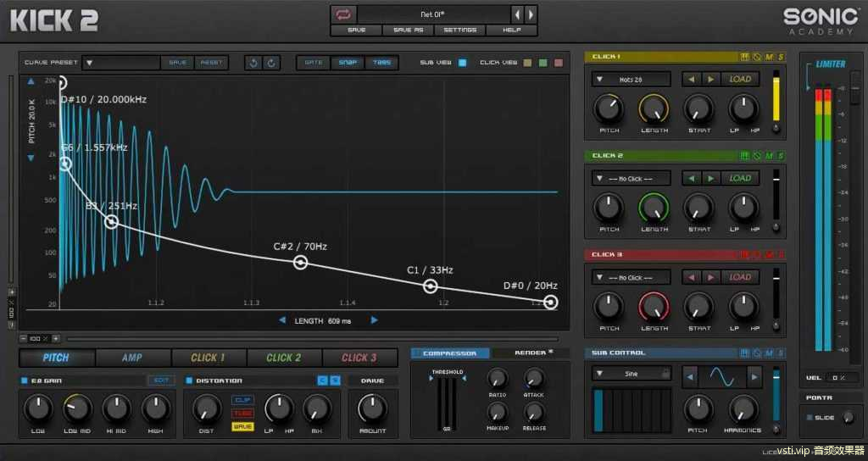Toggle the Sub View blue checkbox
The height and width of the screenshot is (461, 868).
click(x=462, y=63)
